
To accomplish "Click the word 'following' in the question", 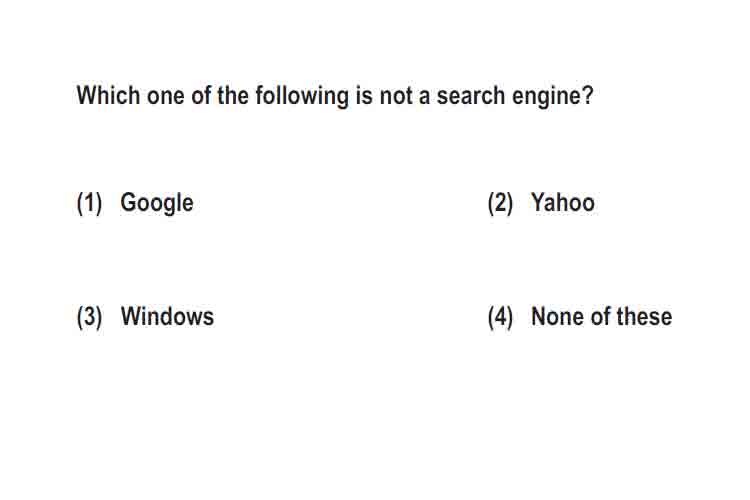I will point(302,96).
